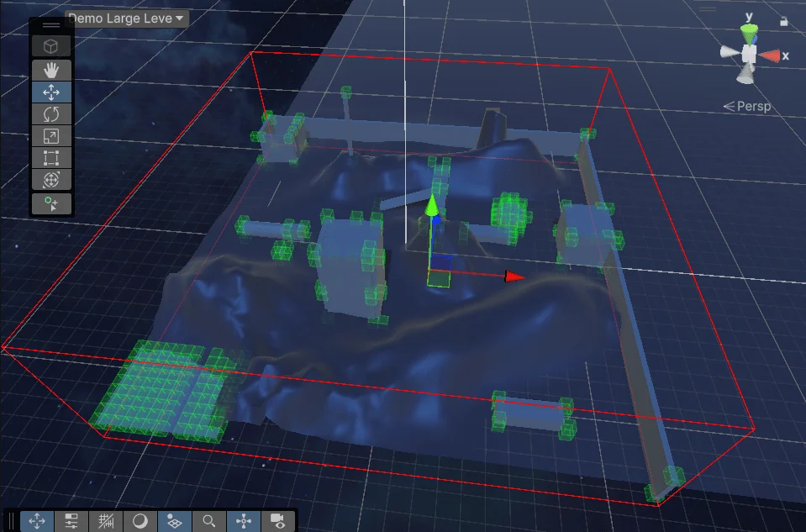Select the Rect transform tool

(50, 157)
